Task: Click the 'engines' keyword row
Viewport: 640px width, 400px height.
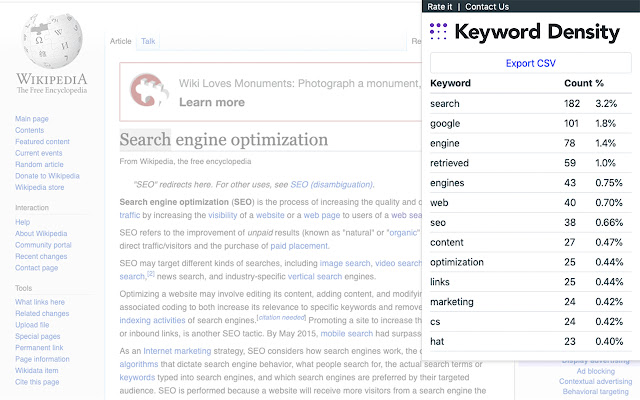Action: tap(531, 183)
